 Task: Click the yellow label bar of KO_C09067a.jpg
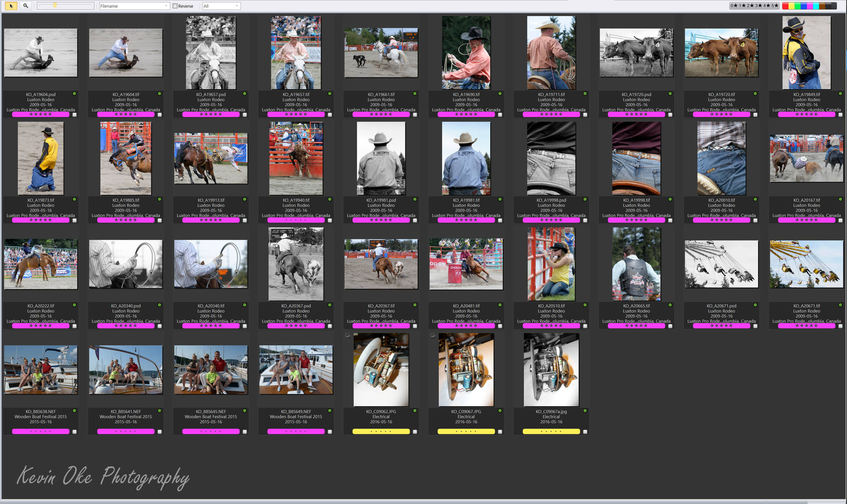tap(551, 432)
